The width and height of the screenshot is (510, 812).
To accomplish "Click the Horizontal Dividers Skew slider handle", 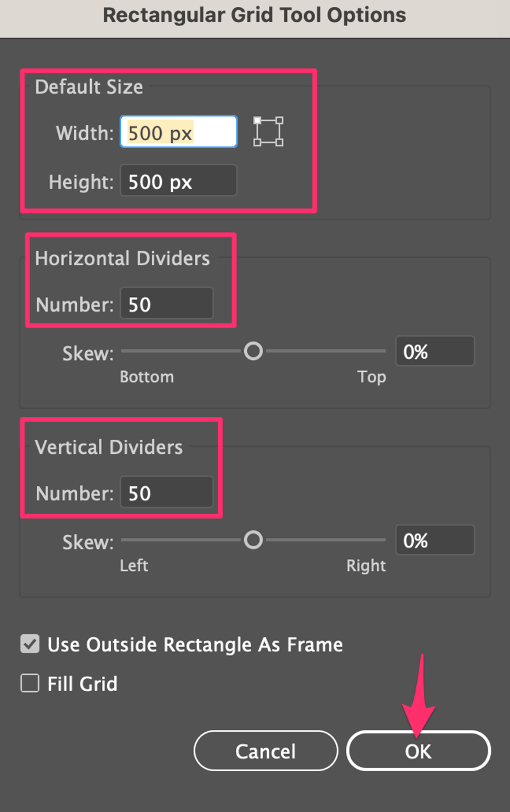I will [x=253, y=351].
